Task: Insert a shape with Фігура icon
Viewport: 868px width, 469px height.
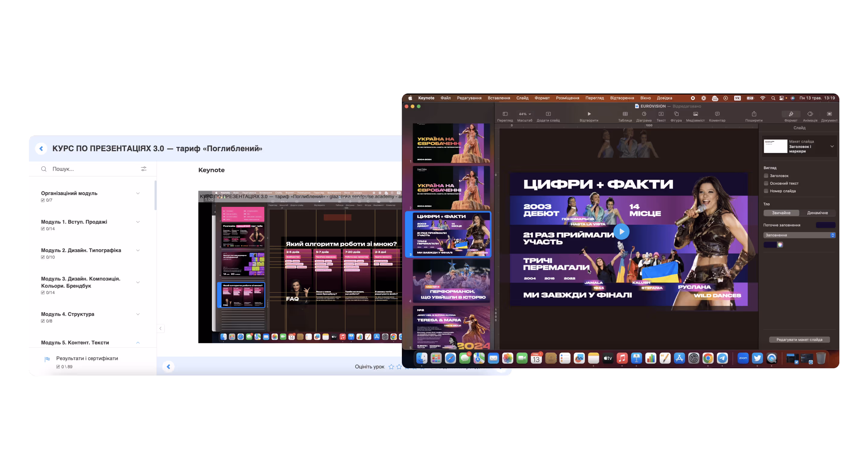Action: 676,114
